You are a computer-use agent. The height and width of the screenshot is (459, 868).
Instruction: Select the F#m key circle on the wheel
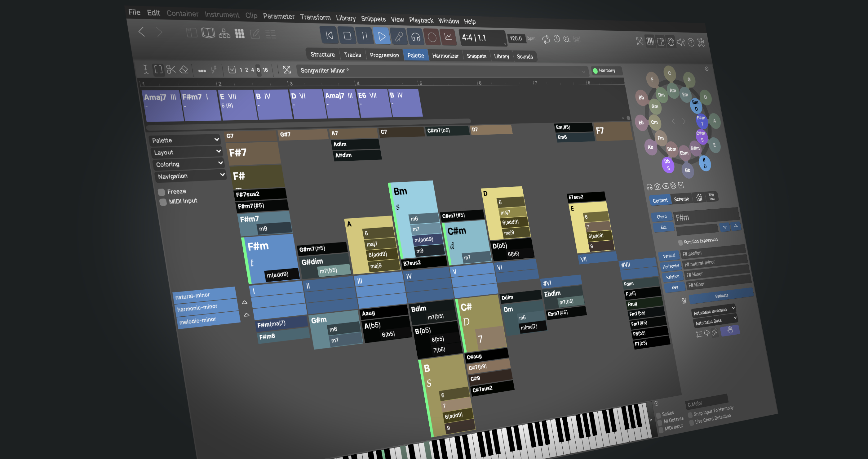[x=702, y=121]
